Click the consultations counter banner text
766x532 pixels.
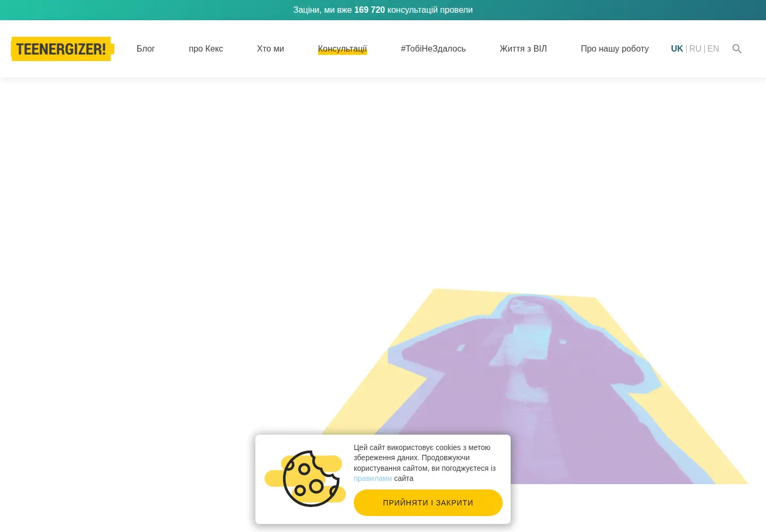(383, 10)
